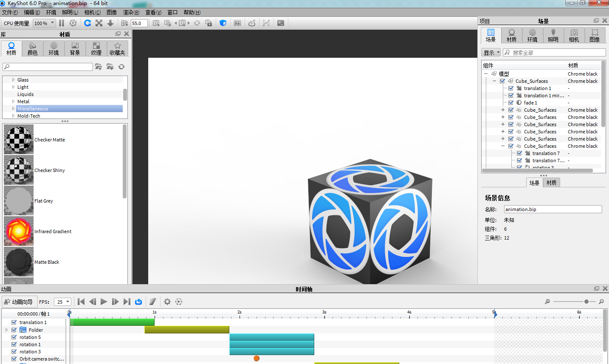Image resolution: width=609 pixels, height=364 pixels.
Task: Open the 渲染 (Render) menu
Action: tap(131, 12)
